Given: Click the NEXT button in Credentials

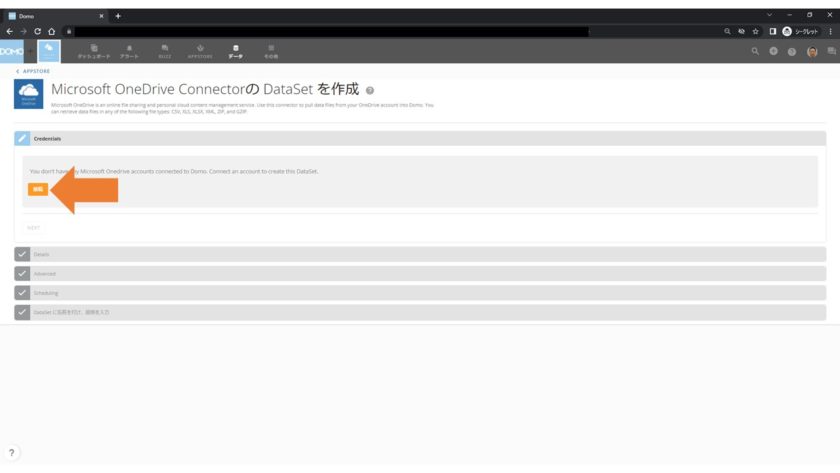Looking at the screenshot, I should pyautogui.click(x=33, y=228).
